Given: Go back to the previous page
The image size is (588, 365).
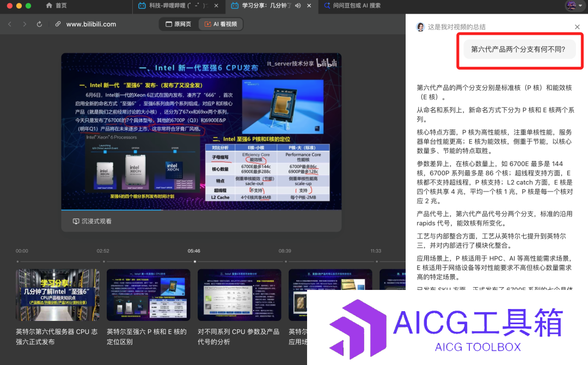Looking at the screenshot, I should click(10, 24).
